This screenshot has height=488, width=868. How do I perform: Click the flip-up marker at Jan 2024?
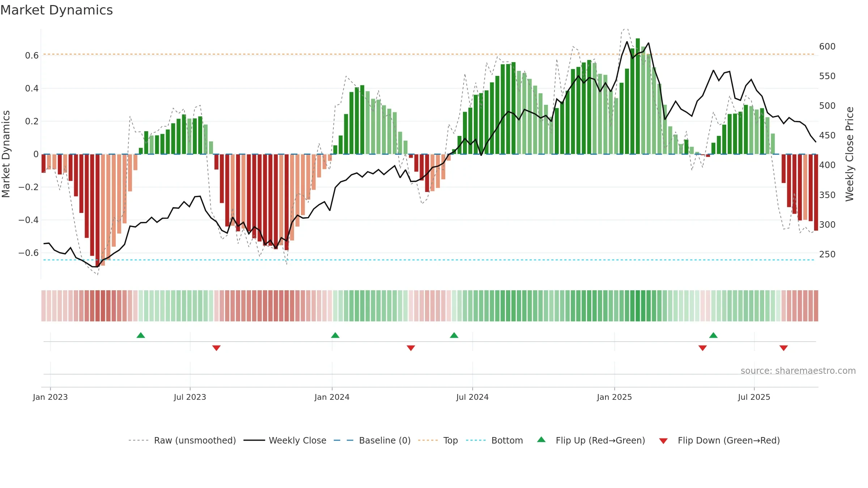[335, 335]
